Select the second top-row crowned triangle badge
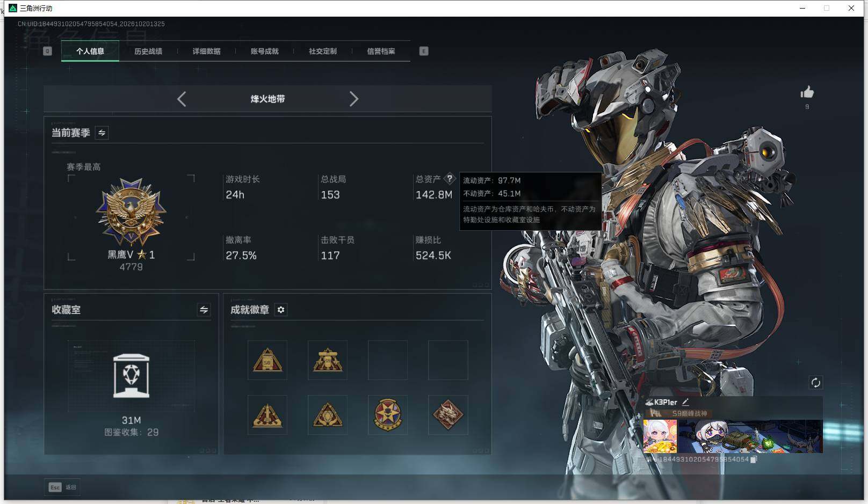Screen dimensions: 868x504 tap(328, 360)
